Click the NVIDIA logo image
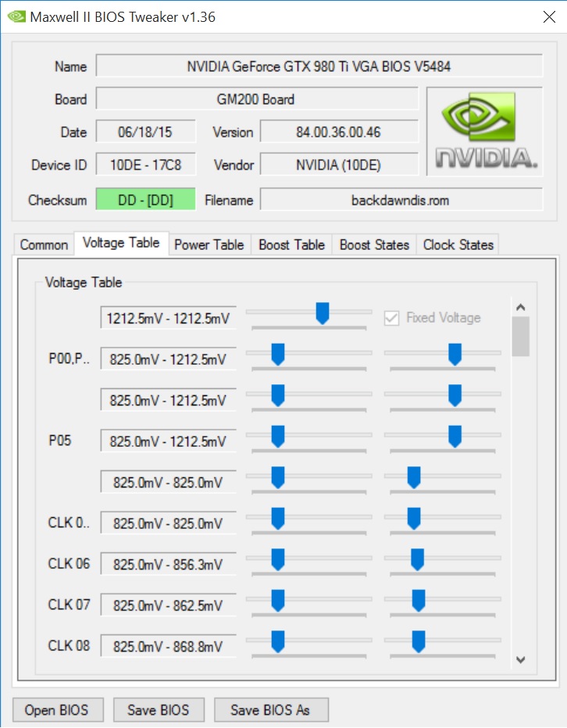567x728 pixels. pyautogui.click(x=485, y=131)
